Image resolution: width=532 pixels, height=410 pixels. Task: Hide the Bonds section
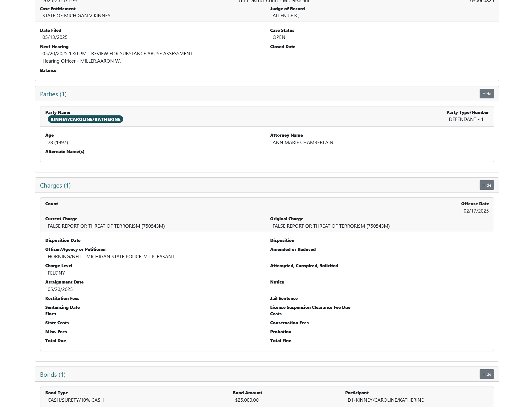[x=487, y=374]
